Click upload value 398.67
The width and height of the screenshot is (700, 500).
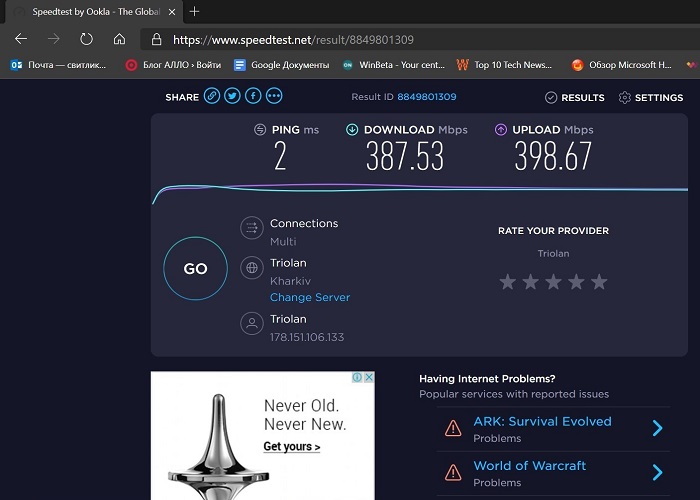(553, 156)
